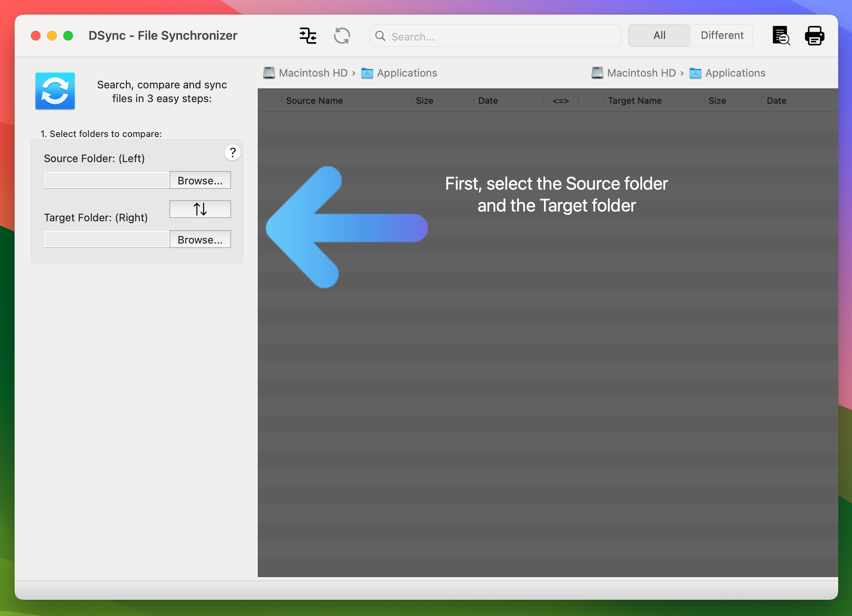Select the All filter view

[659, 35]
